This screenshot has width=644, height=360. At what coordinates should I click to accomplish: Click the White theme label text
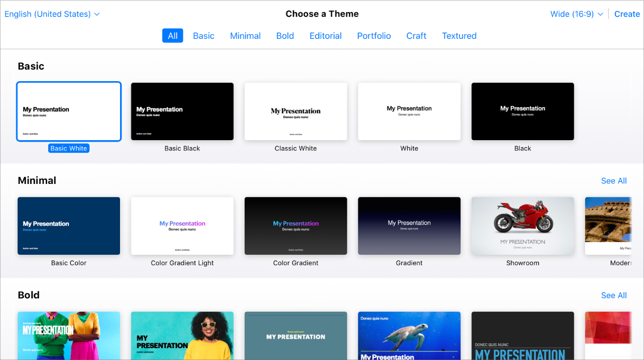point(409,149)
